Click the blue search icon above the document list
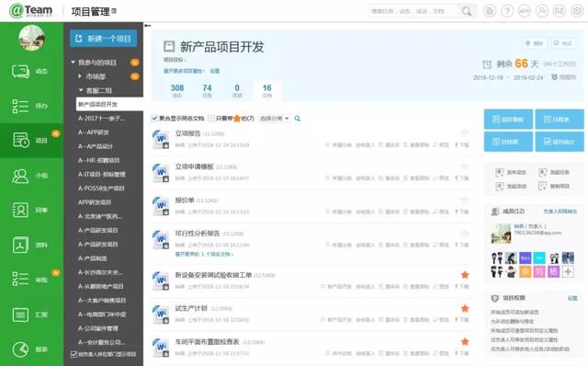Viewport: 588px width, 366px height. pyautogui.click(x=298, y=119)
